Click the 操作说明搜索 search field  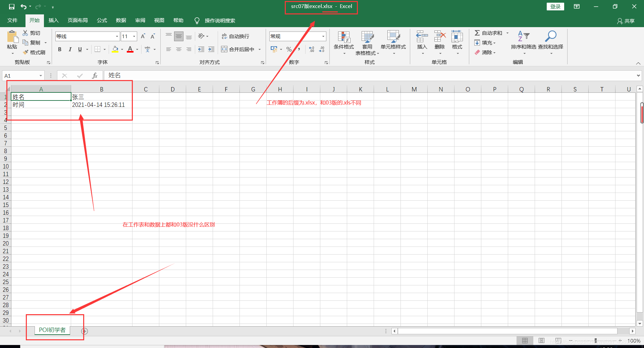tap(220, 21)
